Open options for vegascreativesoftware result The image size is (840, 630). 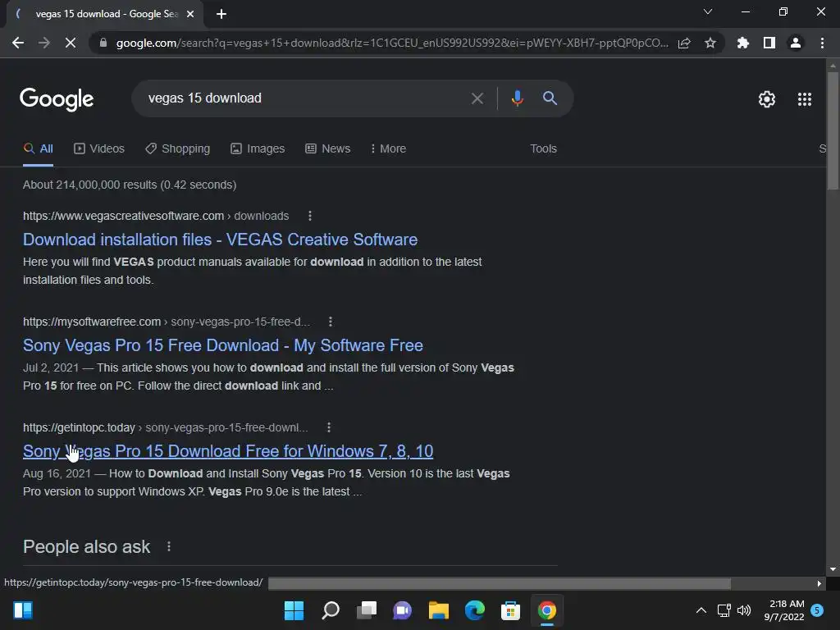[x=309, y=216]
